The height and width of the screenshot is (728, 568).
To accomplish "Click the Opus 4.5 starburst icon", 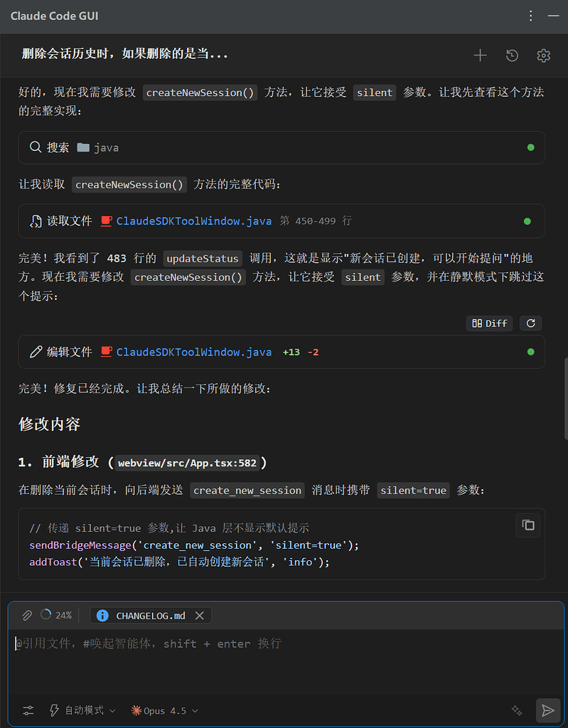I will tap(136, 710).
